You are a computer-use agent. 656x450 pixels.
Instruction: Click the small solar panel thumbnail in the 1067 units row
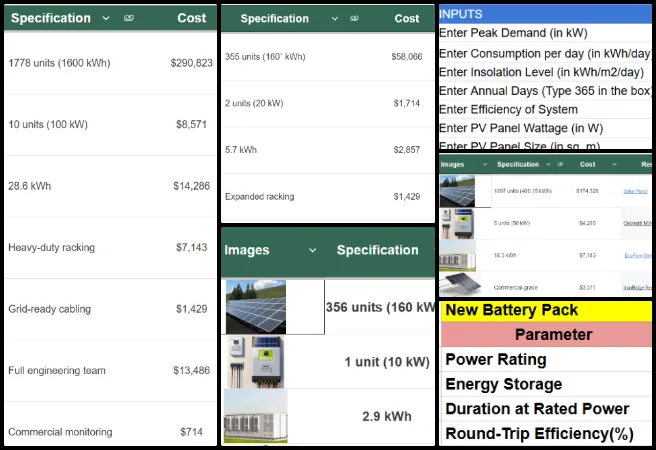(x=457, y=191)
